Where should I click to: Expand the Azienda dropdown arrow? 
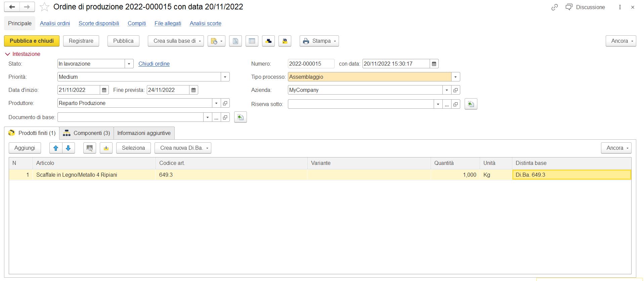click(447, 90)
